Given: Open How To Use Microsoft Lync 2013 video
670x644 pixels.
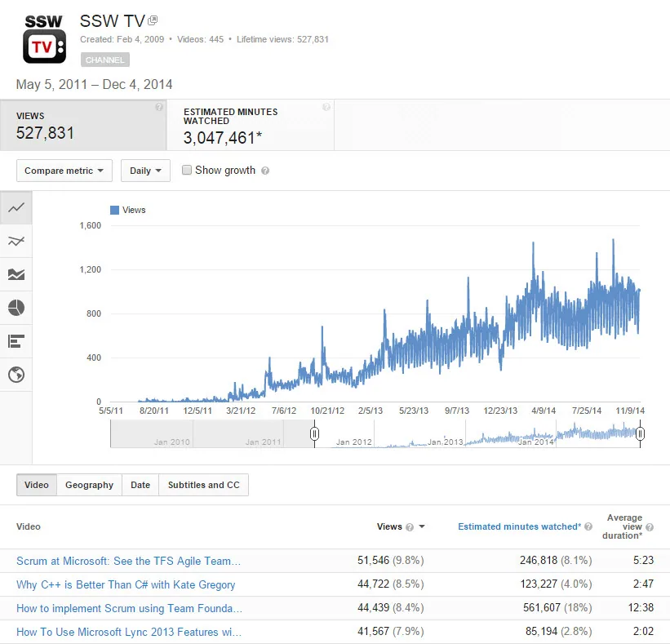Looking at the screenshot, I should point(129,632).
